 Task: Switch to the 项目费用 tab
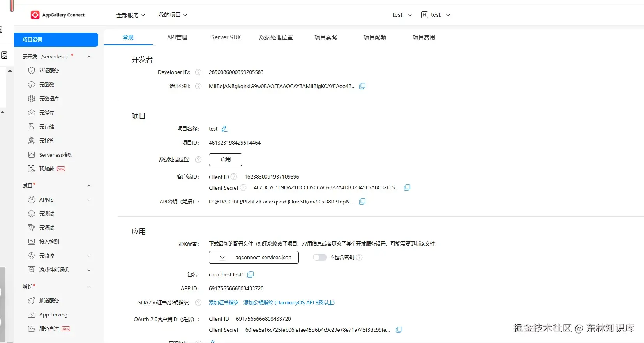coord(424,37)
